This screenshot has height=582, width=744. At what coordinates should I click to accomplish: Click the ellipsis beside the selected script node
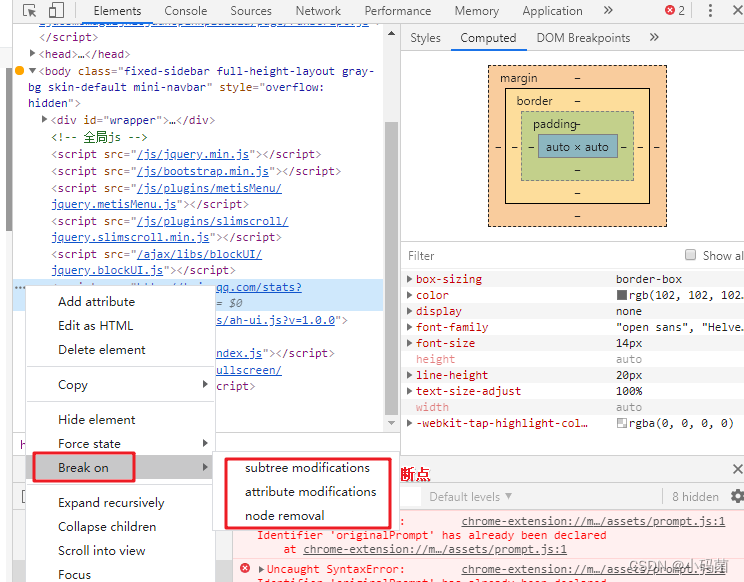pos(19,288)
